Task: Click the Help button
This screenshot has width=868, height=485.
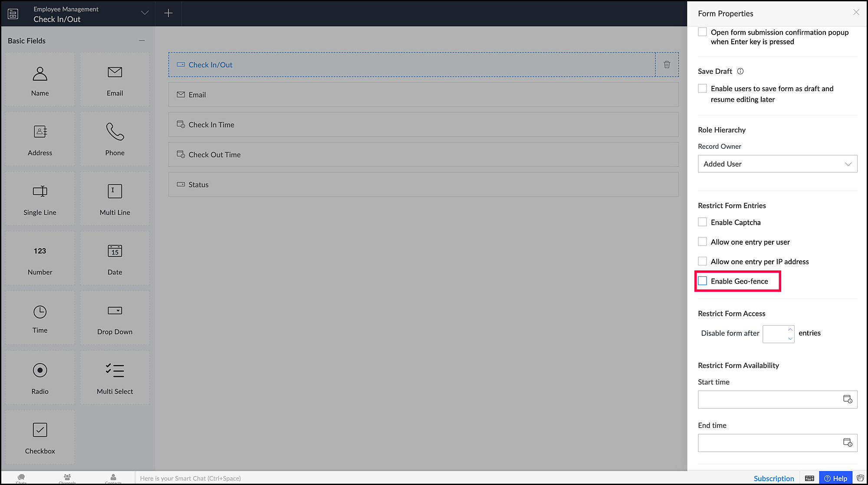Action: (x=835, y=478)
